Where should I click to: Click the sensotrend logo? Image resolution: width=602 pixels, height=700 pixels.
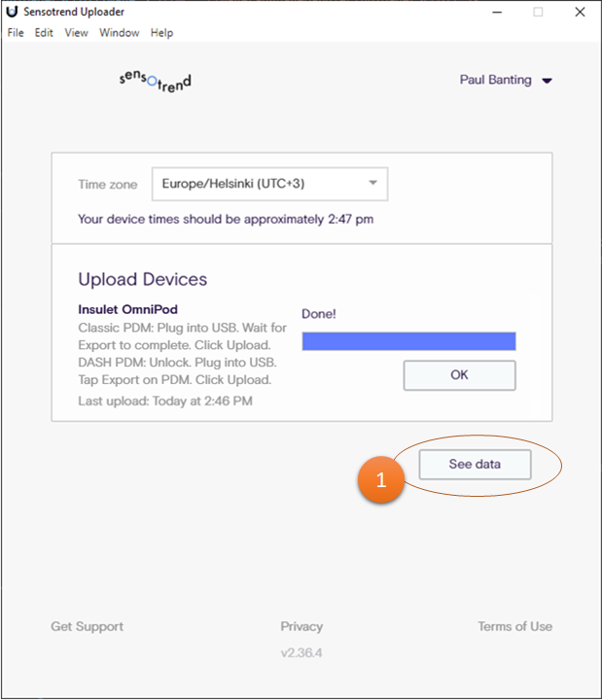155,81
